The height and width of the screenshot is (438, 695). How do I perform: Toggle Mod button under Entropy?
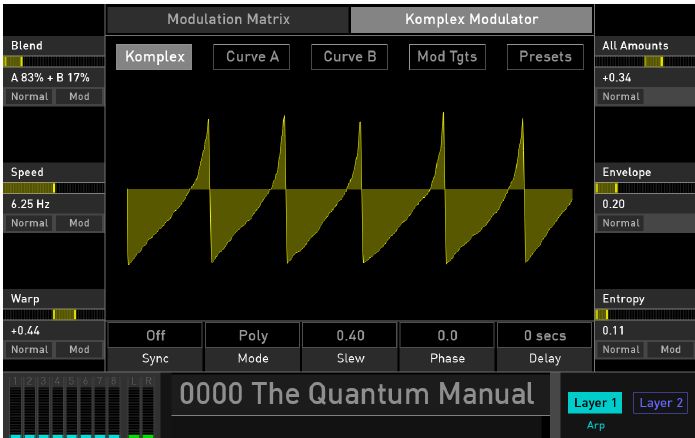[670, 349]
